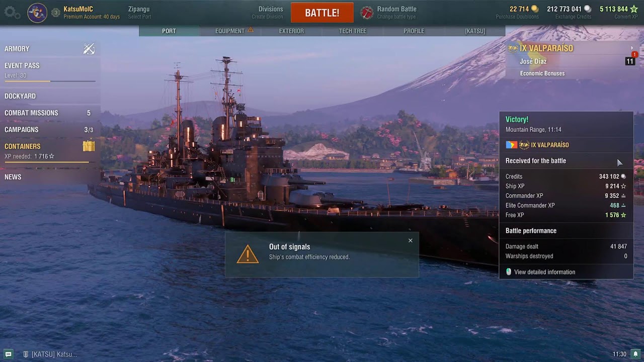Select commander José Díaz
This screenshot has height=362, width=644.
point(533,61)
